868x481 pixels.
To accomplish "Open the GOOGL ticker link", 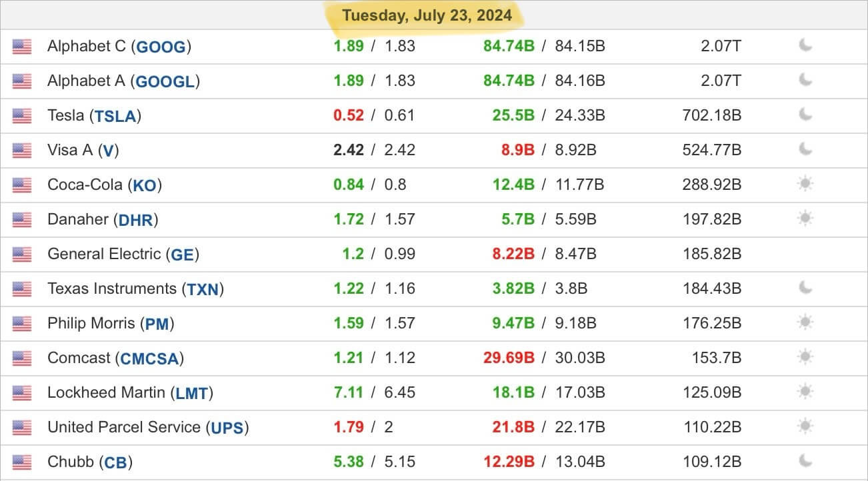I will pos(166,81).
